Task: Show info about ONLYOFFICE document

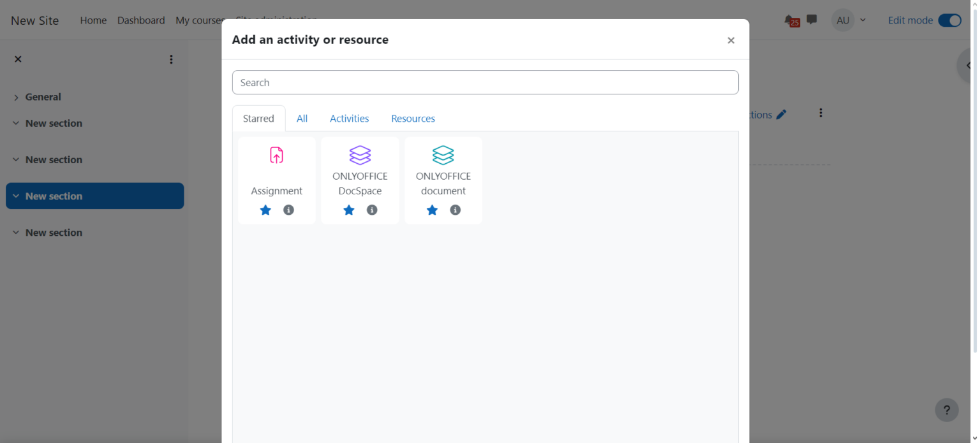Action: [x=455, y=210]
